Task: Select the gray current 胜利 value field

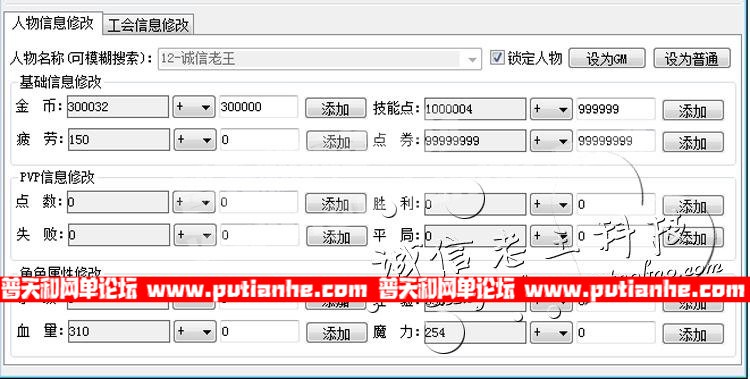Action: 475,204
